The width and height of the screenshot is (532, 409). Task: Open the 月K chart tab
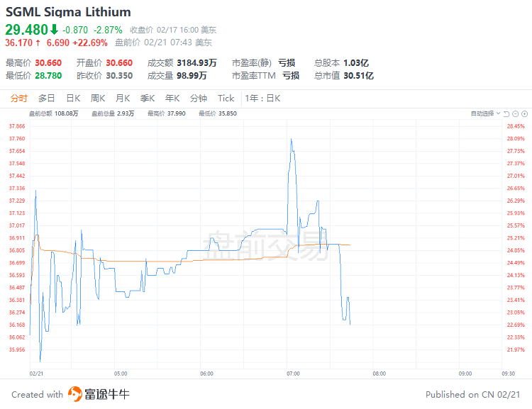[x=123, y=99]
